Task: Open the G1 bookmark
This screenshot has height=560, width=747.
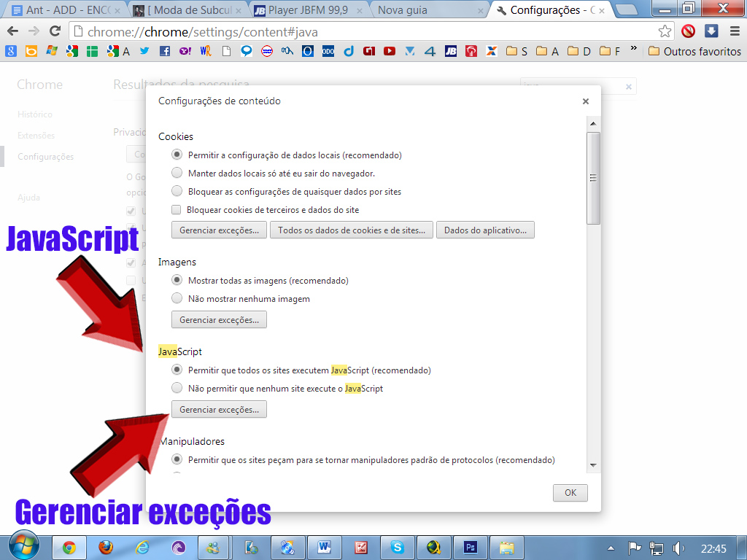Action: click(368, 51)
